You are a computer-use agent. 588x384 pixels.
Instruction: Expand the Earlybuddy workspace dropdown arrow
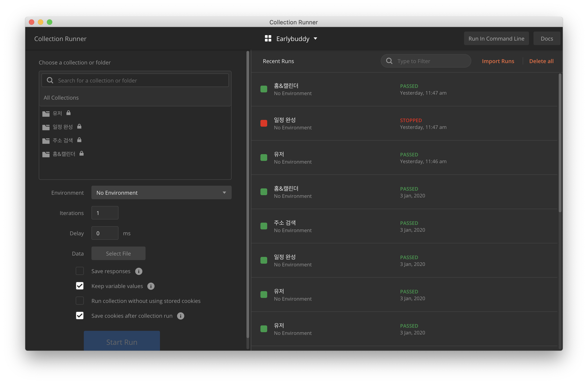pos(315,39)
